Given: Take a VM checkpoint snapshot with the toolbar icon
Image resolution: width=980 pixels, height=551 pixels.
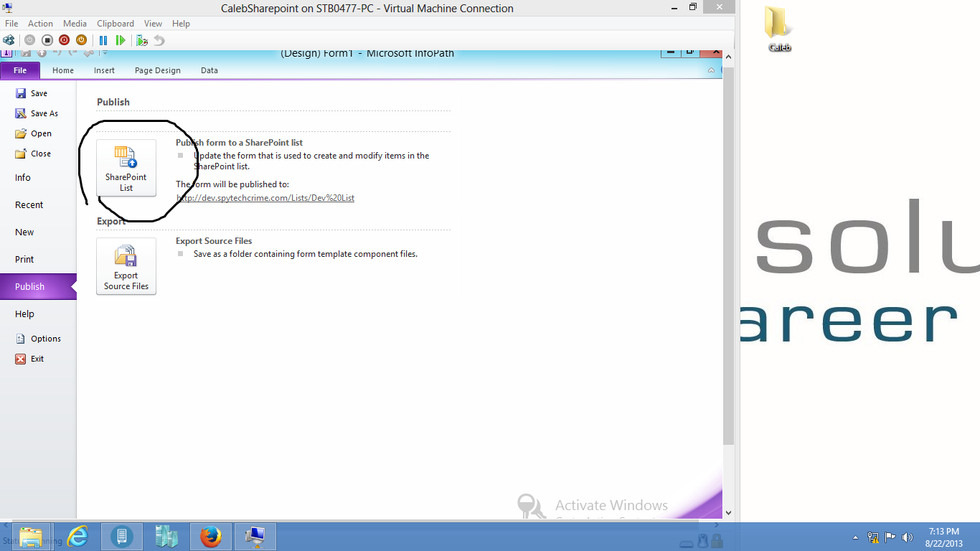Looking at the screenshot, I should pyautogui.click(x=142, y=40).
